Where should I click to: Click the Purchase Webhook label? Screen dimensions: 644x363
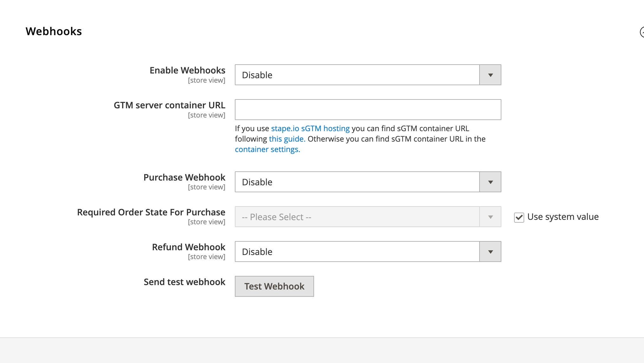point(184,177)
